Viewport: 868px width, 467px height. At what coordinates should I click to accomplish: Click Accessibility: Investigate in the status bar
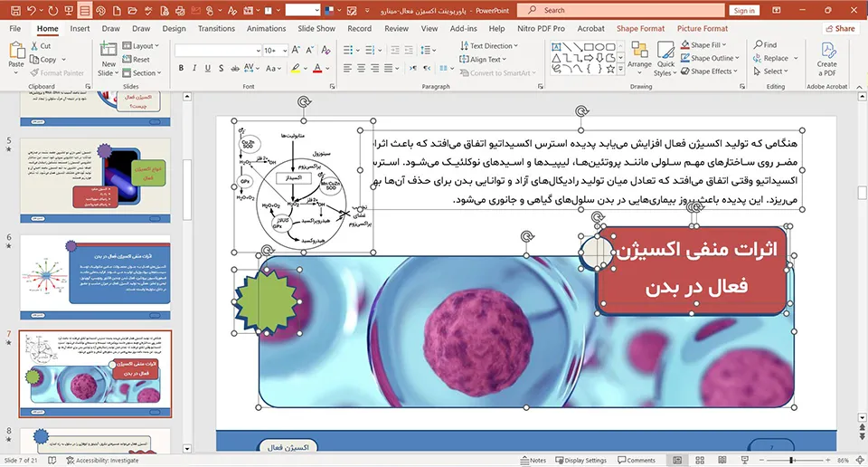click(102, 461)
